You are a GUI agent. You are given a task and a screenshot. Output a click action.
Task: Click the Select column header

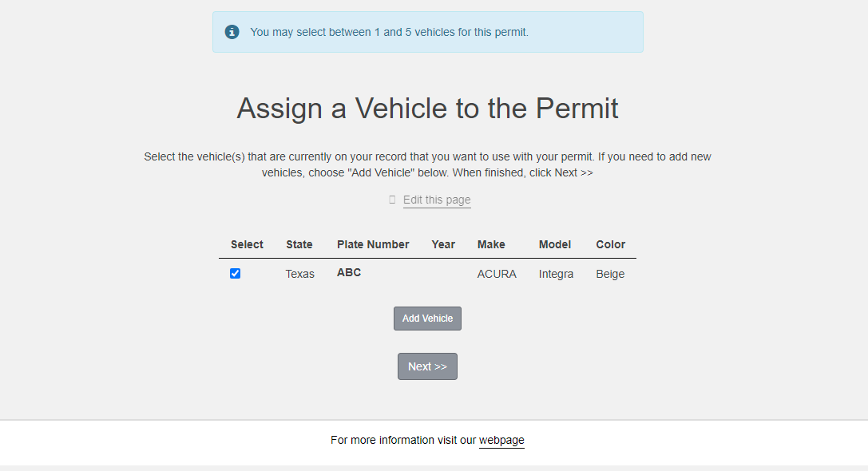tap(247, 244)
